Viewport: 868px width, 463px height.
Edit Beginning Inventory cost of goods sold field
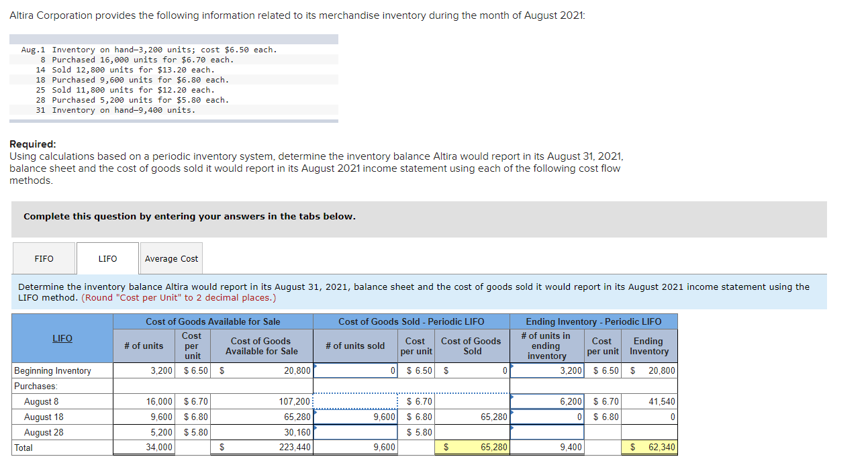point(471,370)
